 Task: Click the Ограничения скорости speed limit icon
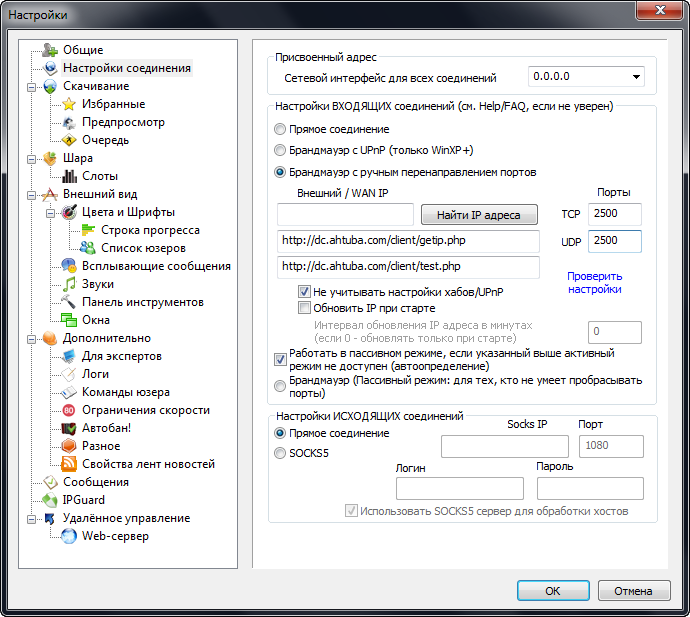point(69,410)
